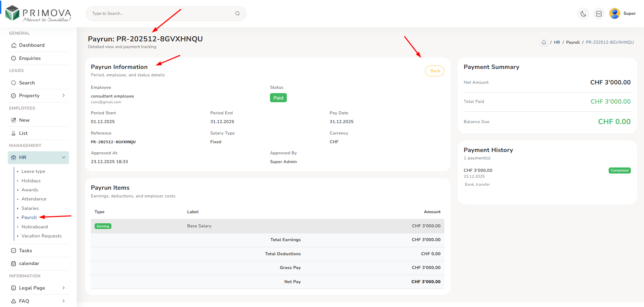Open the Tasks sidebar item
644x307 pixels.
pos(26,251)
